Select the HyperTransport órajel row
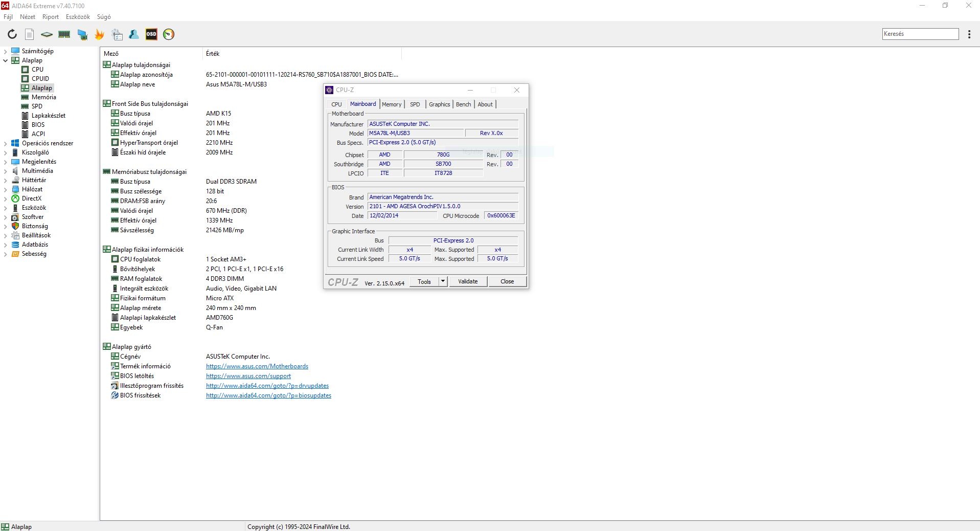980x531 pixels. (250, 143)
